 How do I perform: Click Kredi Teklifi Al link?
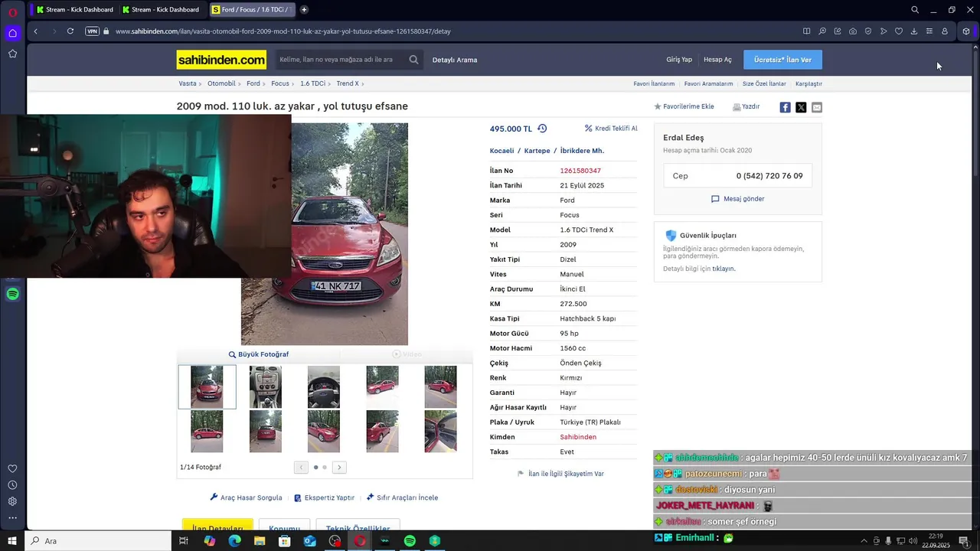coord(611,129)
